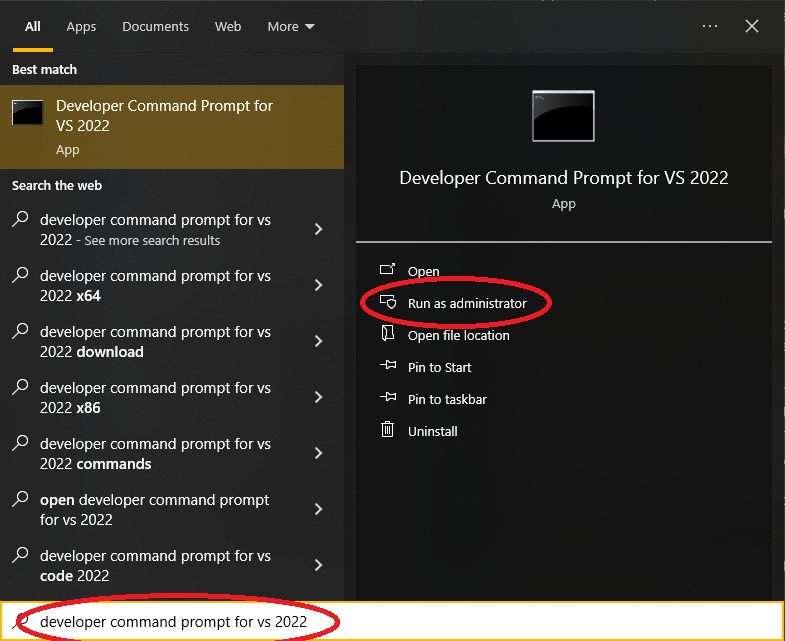Switch to the Apps tab
Image resolution: width=785 pixels, height=641 pixels.
81,27
